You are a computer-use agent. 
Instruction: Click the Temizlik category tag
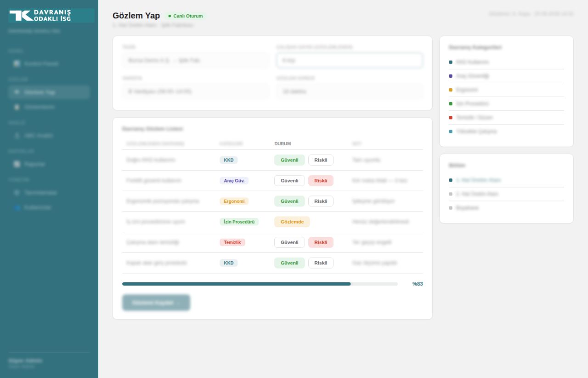232,242
